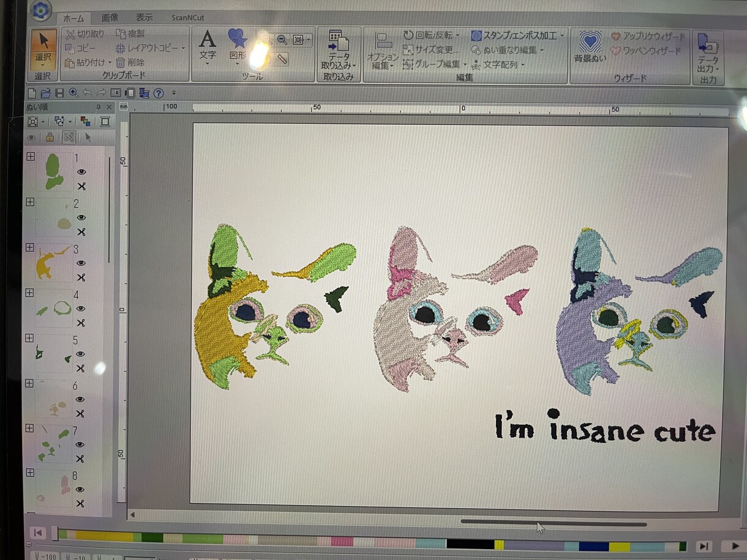Open レイアウトコピー dropdown
Viewport: 747px width, 560px height.
coord(151,48)
